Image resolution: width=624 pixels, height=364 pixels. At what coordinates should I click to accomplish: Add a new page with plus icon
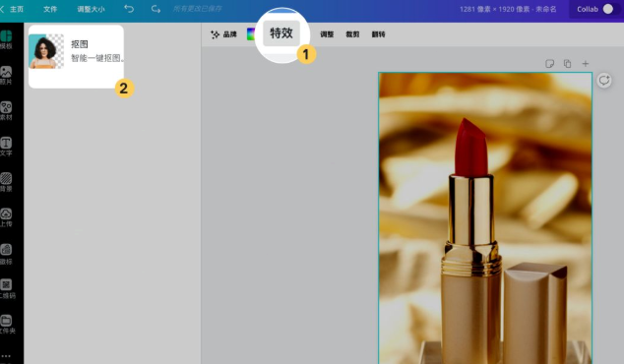coord(586,64)
